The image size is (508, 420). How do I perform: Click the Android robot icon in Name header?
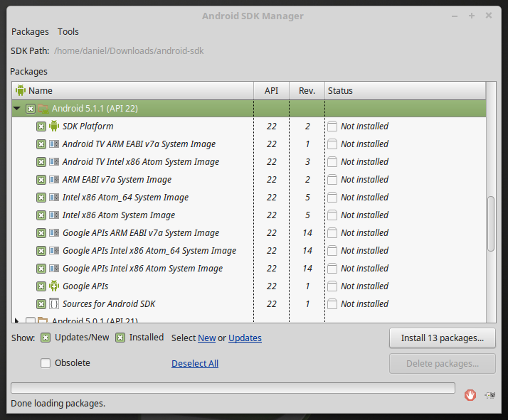21,90
